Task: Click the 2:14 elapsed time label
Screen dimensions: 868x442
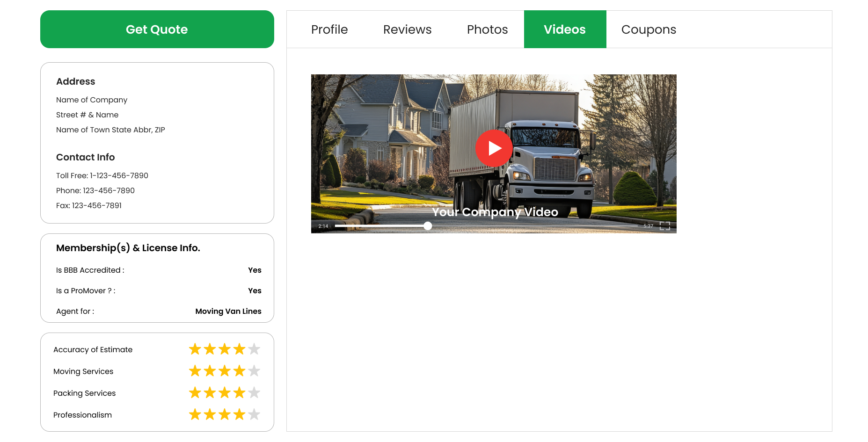Action: pyautogui.click(x=322, y=225)
